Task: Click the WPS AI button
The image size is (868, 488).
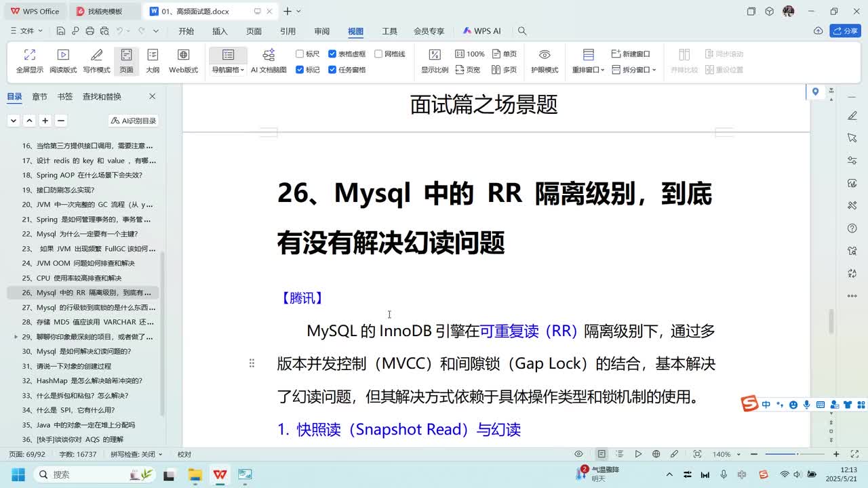Action: pyautogui.click(x=481, y=31)
